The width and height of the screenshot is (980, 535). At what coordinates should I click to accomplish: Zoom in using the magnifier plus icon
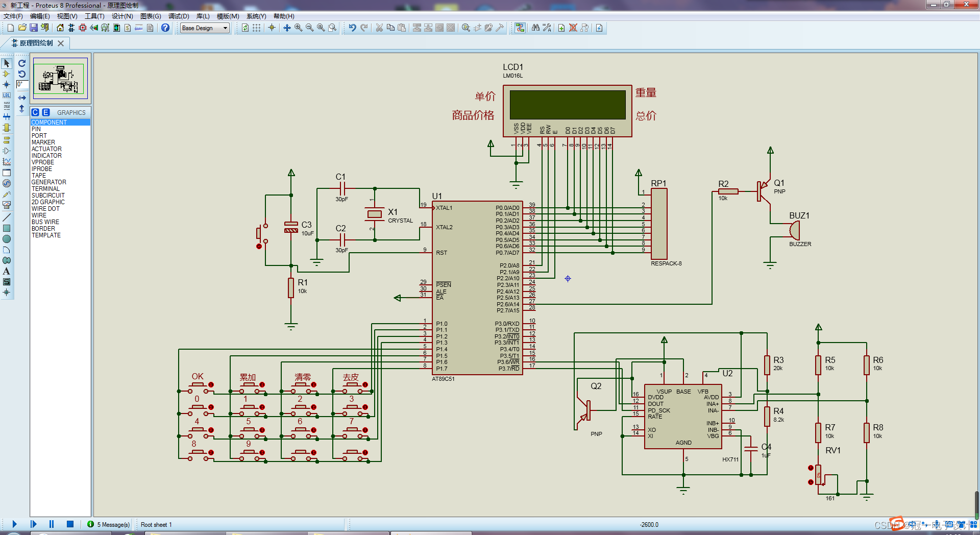[x=298, y=28]
